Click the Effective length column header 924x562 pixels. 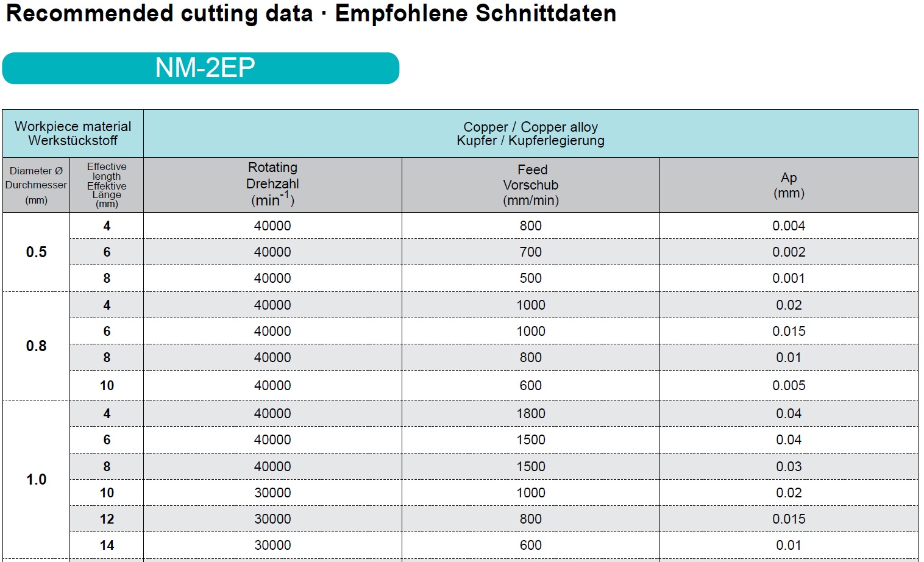107,185
